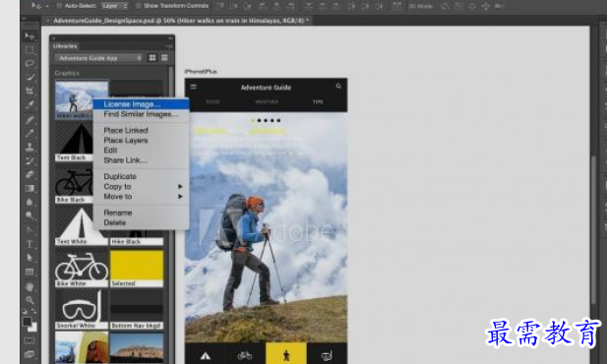Select the Blur tool
This screenshot has width=607, height=364.
coord(30,202)
